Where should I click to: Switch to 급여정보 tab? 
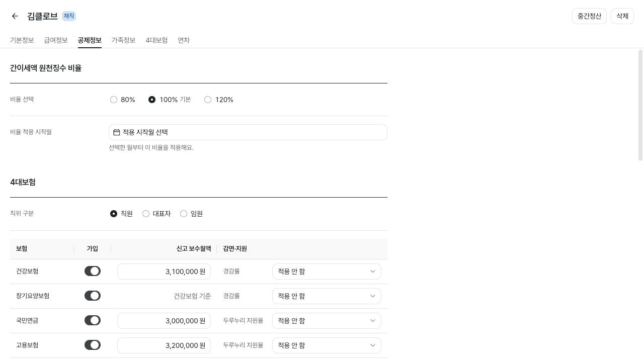(x=56, y=40)
